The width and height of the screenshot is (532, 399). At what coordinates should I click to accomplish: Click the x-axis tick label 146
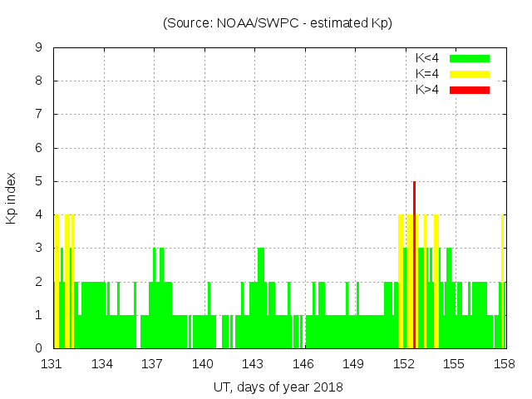[303, 364]
